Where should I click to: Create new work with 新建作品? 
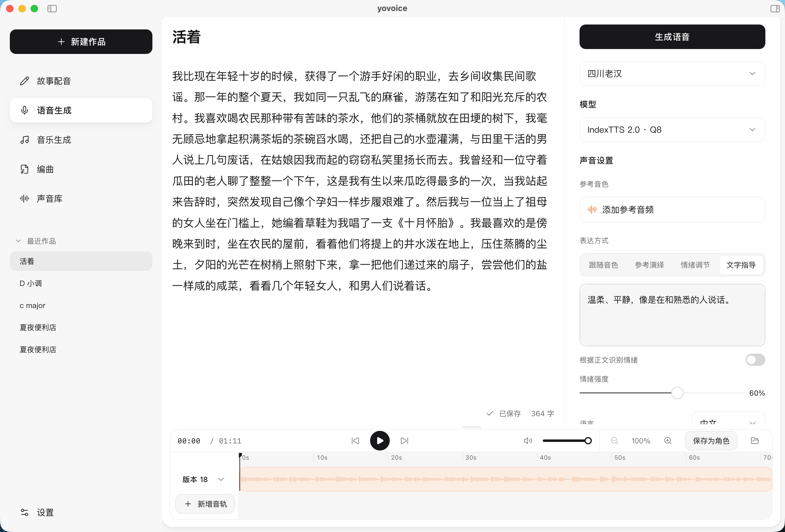[81, 41]
